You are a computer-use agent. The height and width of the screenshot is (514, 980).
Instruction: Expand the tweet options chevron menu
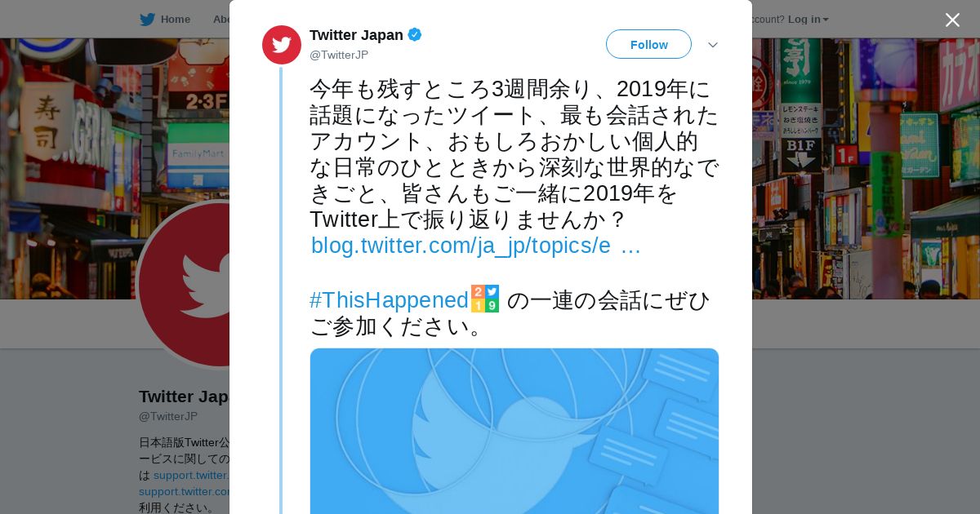713,45
